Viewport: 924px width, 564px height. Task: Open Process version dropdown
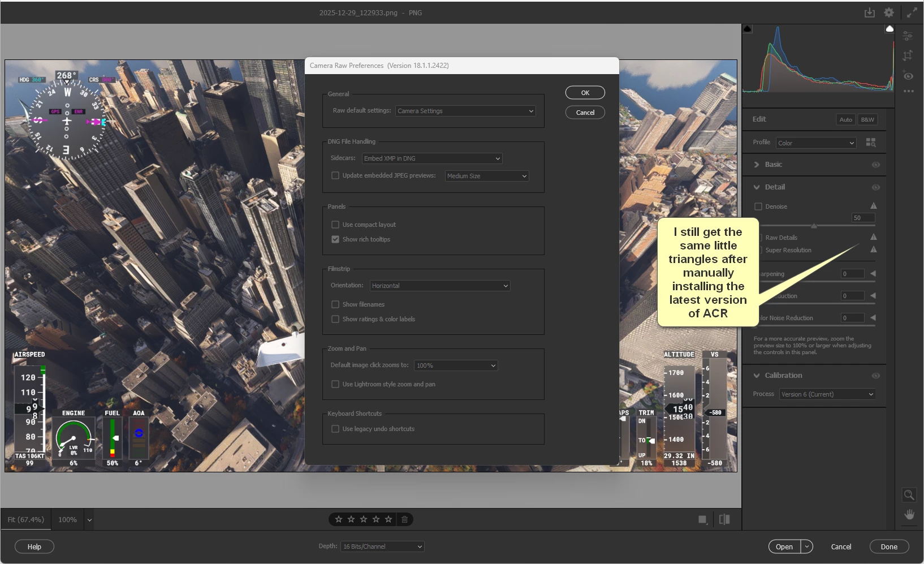tap(827, 394)
